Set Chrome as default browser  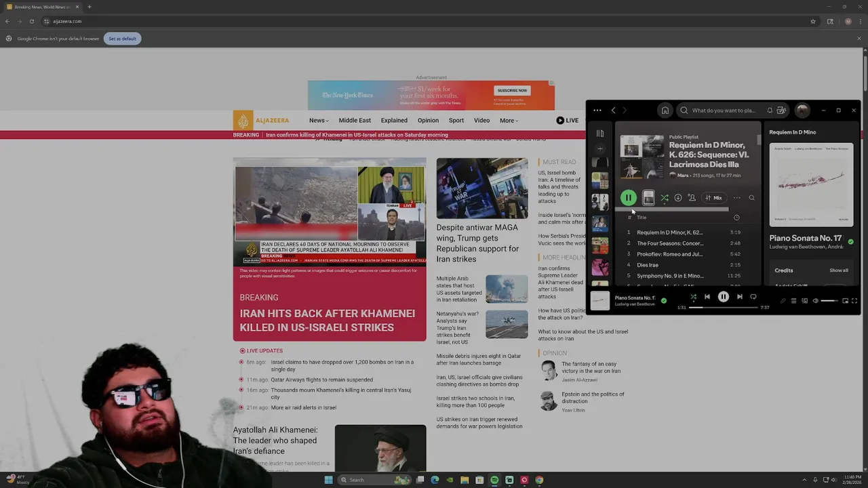pyautogui.click(x=122, y=39)
